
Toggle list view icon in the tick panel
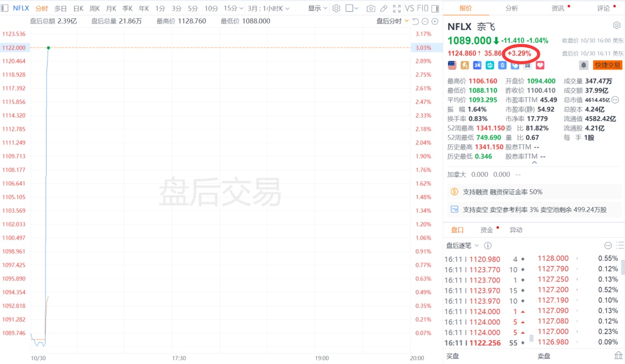pyautogui.click(x=620, y=245)
